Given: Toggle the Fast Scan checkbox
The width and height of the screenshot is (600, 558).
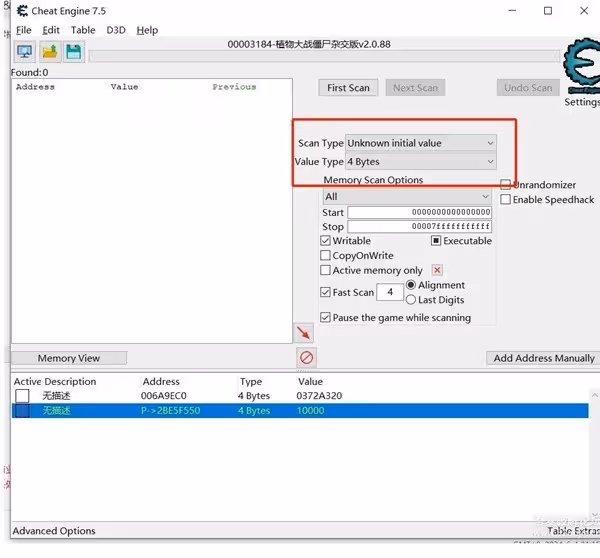Looking at the screenshot, I should [325, 292].
